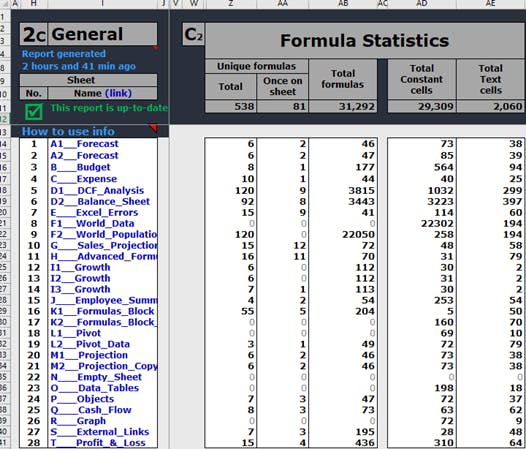Select the 22050 total formulas cell
The width and height of the screenshot is (526, 449).
[343, 234]
